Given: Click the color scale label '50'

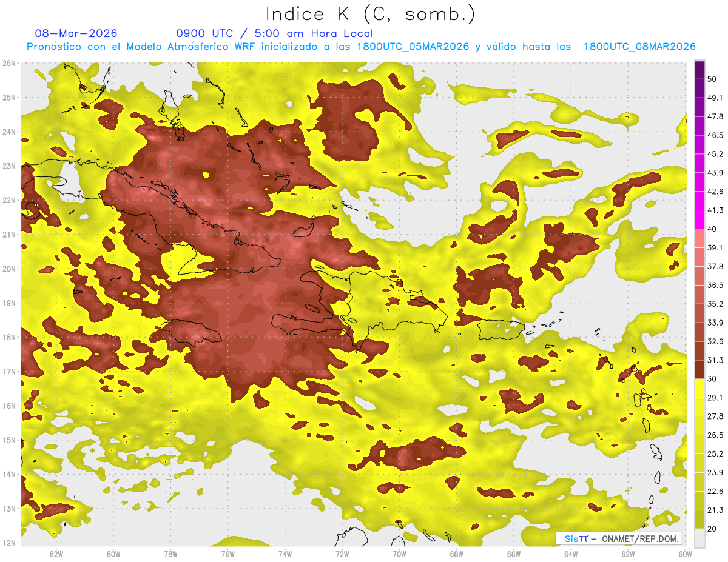Looking at the screenshot, I should pyautogui.click(x=712, y=79).
